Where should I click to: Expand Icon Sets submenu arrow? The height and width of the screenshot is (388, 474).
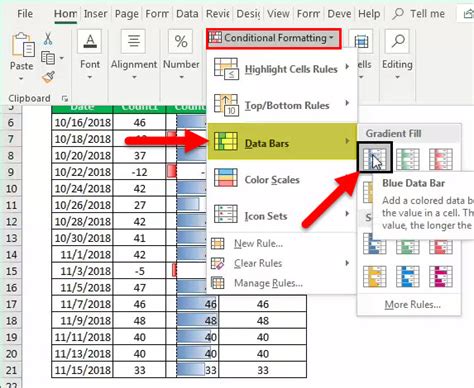coord(347,213)
